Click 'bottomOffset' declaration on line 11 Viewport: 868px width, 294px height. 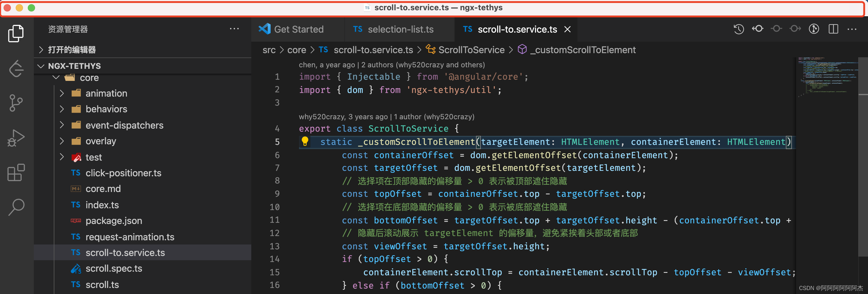[x=406, y=221]
